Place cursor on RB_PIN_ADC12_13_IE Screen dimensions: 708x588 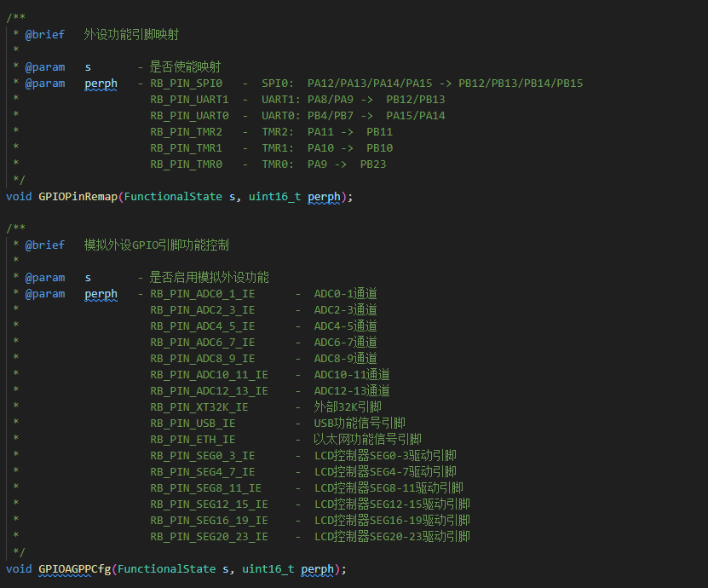pyautogui.click(x=209, y=391)
